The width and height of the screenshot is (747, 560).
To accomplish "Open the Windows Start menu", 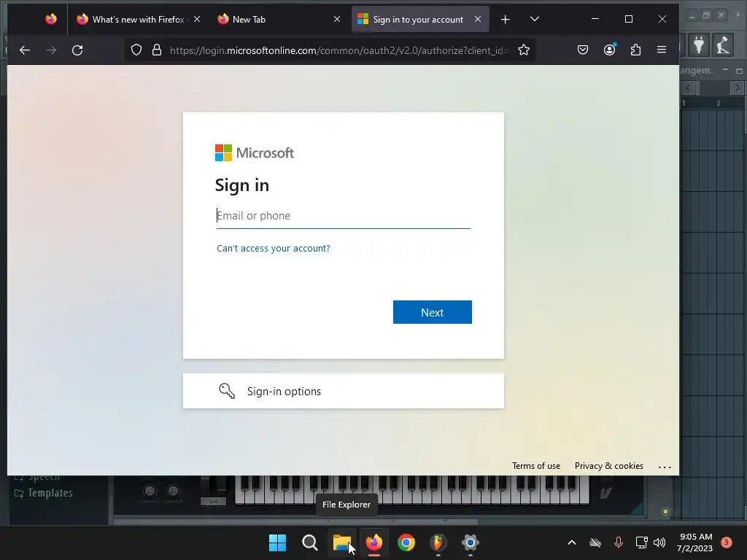I will (277, 542).
